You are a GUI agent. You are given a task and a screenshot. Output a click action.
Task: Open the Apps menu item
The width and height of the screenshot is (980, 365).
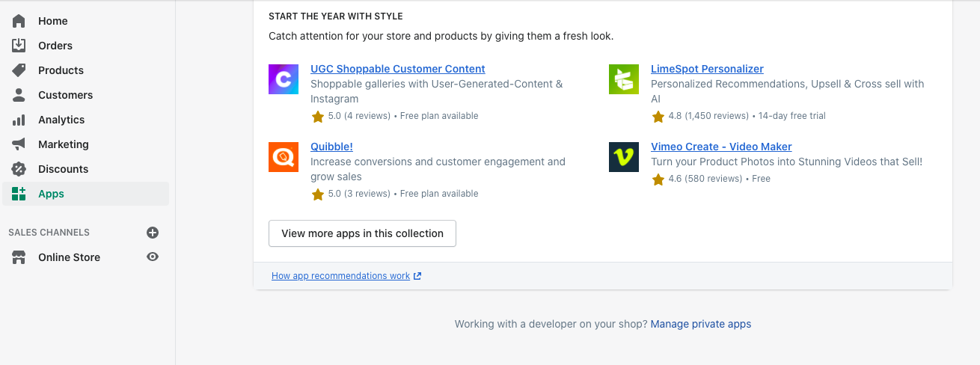point(51,194)
